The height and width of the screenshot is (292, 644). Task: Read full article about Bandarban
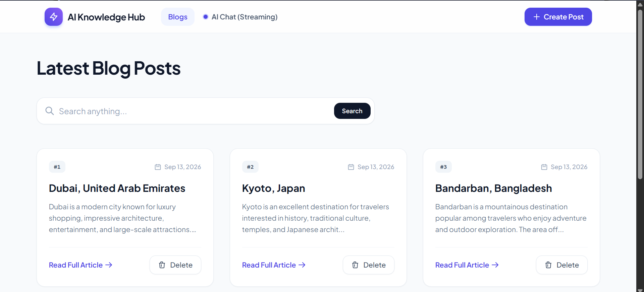tap(467, 265)
